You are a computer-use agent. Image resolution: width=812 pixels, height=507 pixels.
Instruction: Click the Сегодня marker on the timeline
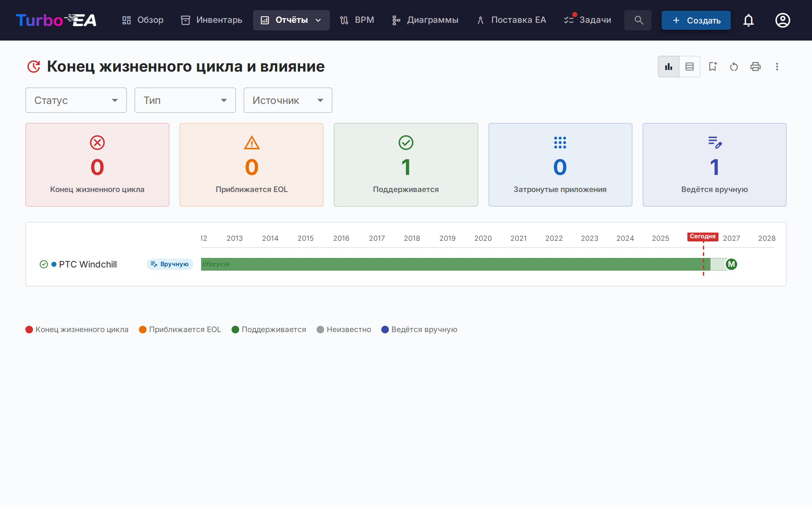(x=703, y=236)
